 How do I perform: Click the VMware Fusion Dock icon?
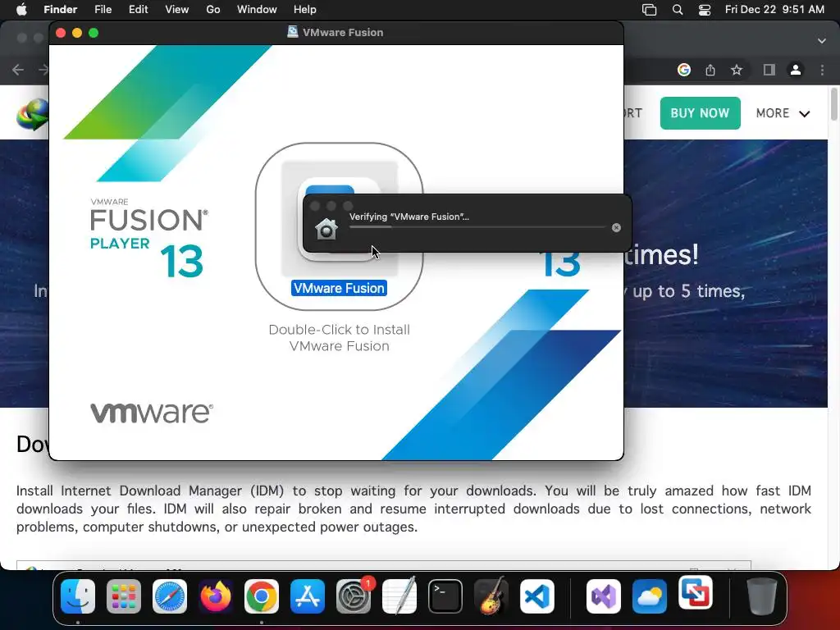(x=696, y=593)
